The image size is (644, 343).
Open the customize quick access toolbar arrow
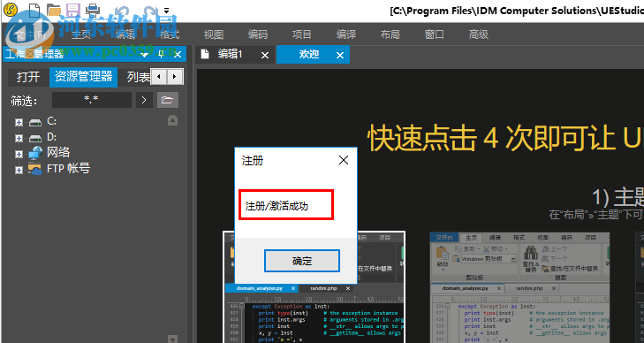point(166,11)
